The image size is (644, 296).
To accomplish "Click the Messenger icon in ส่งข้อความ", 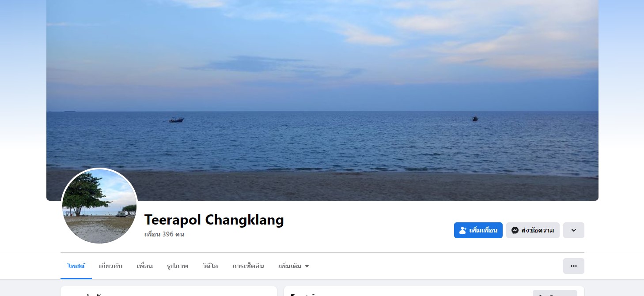I will (x=515, y=230).
